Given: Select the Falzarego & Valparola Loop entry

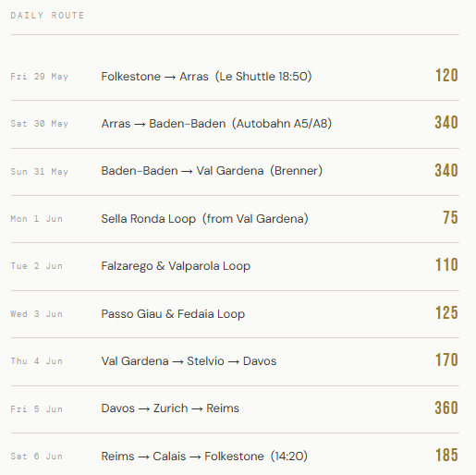Looking at the screenshot, I should click(x=176, y=266).
